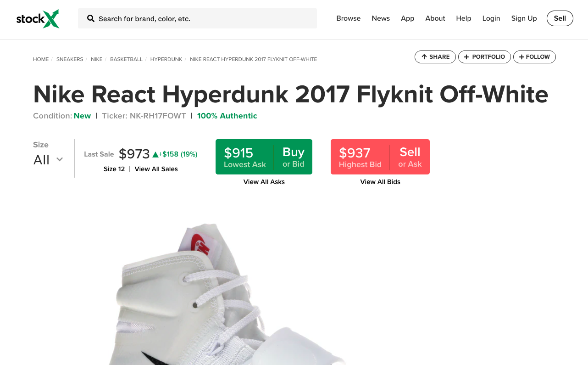588x365 pixels.
Task: Open View All Asks link
Action: [x=264, y=182]
